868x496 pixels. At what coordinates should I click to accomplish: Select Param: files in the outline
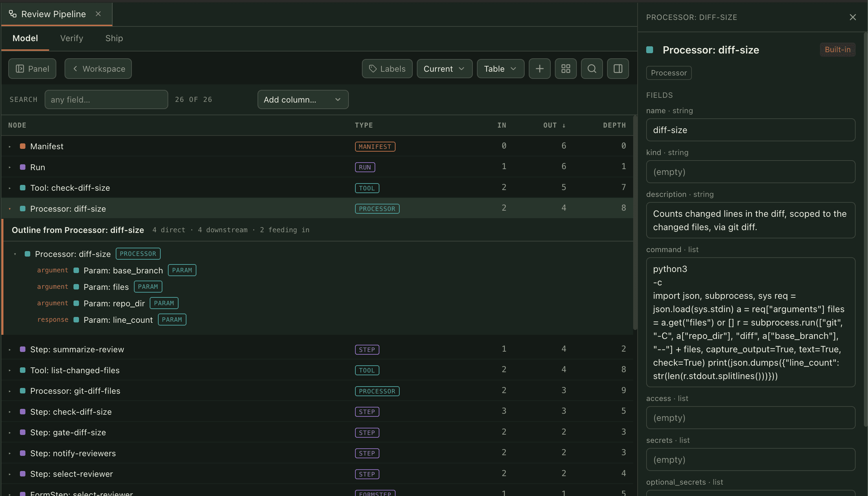(x=106, y=287)
